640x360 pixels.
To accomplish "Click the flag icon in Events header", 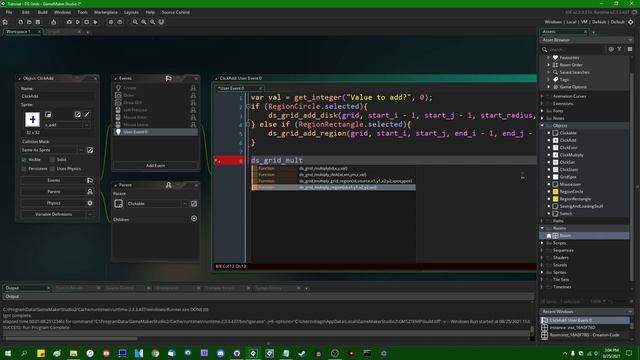I will click(x=169, y=78).
